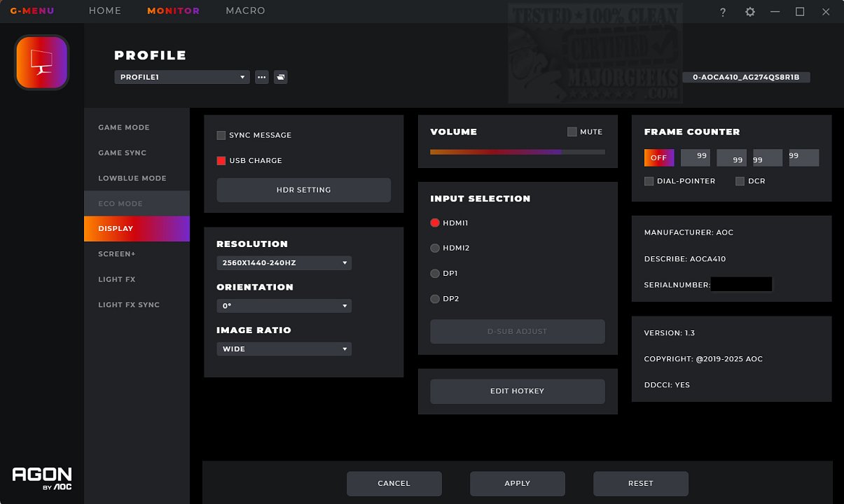
Task: Switch to the Macro tab
Action: [x=245, y=11]
